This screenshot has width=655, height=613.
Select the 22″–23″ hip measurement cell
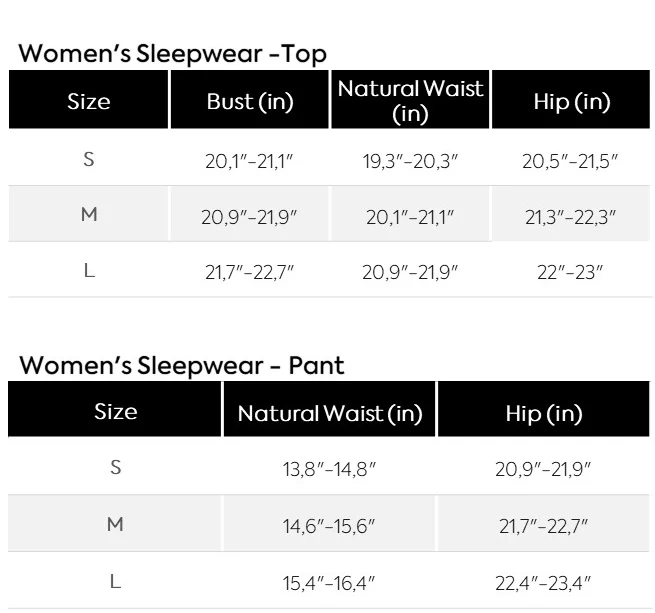coord(570,273)
